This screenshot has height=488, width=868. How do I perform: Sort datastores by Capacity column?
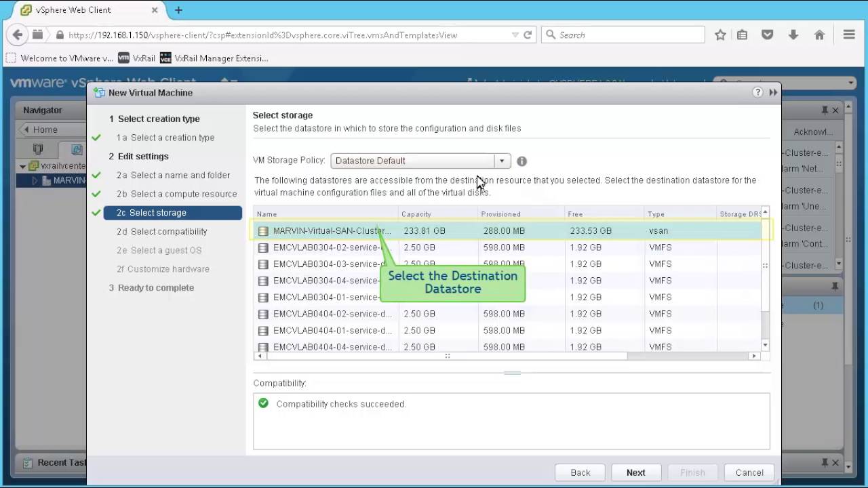pos(438,214)
